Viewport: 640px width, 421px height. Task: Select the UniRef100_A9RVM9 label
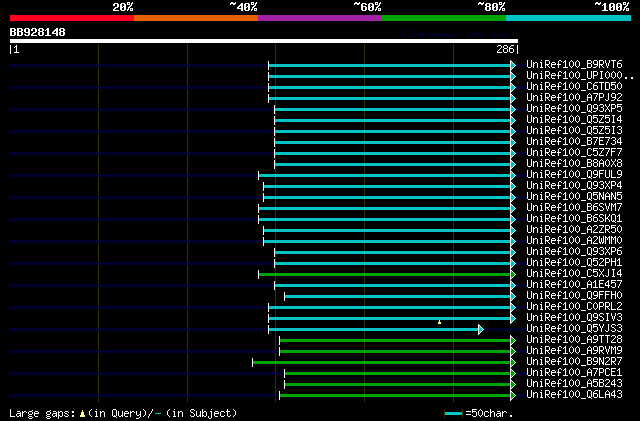tap(574, 351)
